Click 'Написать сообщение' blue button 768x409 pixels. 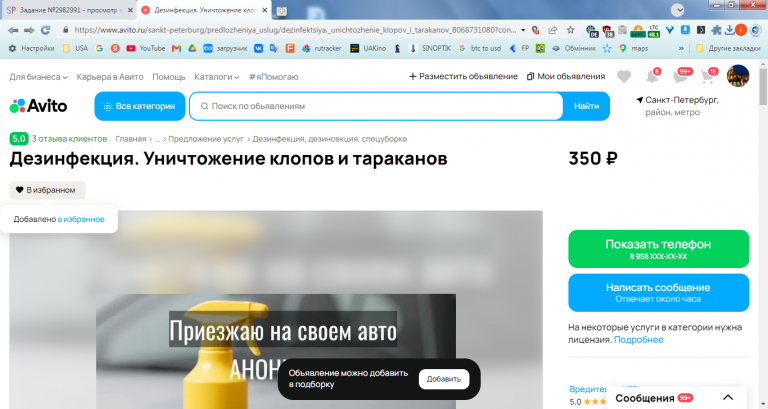[x=658, y=293]
